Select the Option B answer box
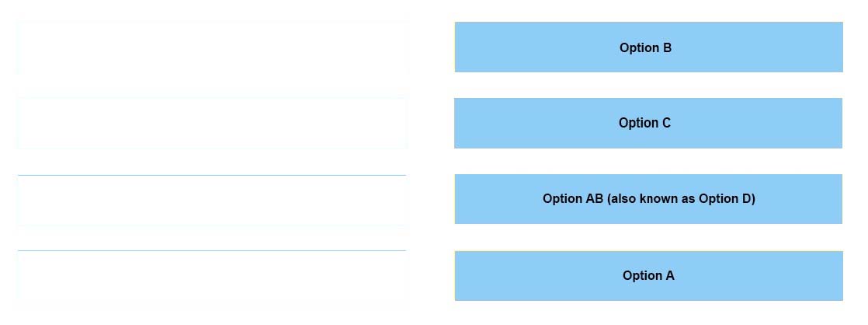Viewport: 868px width, 325px height. tap(648, 47)
